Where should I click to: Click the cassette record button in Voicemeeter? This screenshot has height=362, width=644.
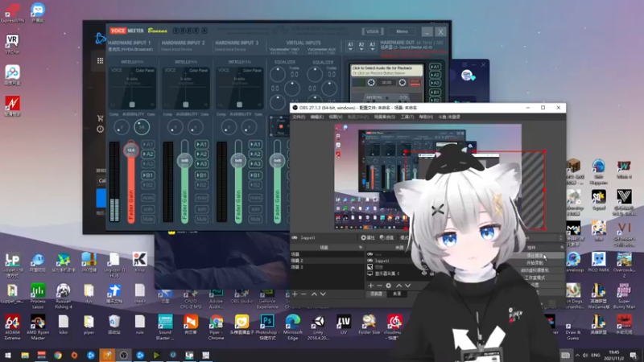[x=415, y=83]
